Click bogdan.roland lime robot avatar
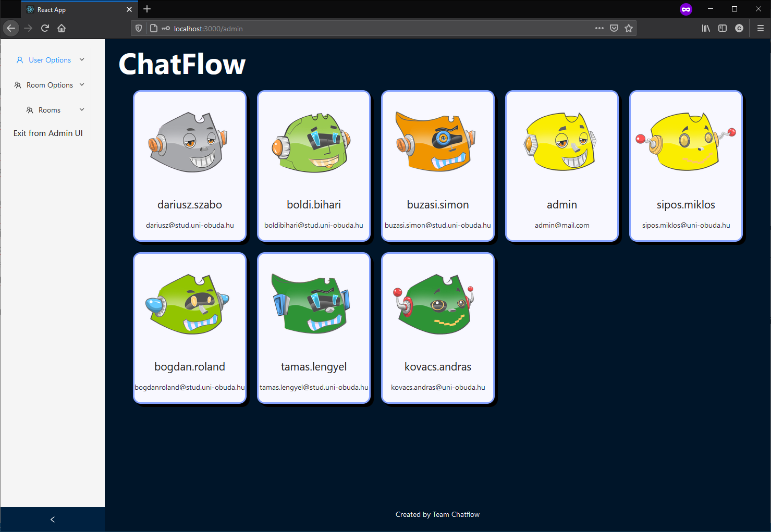Image resolution: width=771 pixels, height=532 pixels. [x=188, y=304]
